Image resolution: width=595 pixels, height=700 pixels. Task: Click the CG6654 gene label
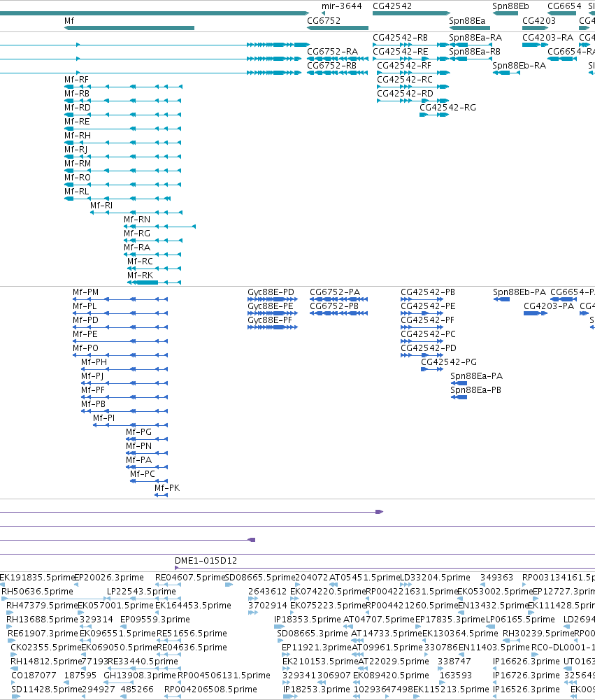click(564, 6)
